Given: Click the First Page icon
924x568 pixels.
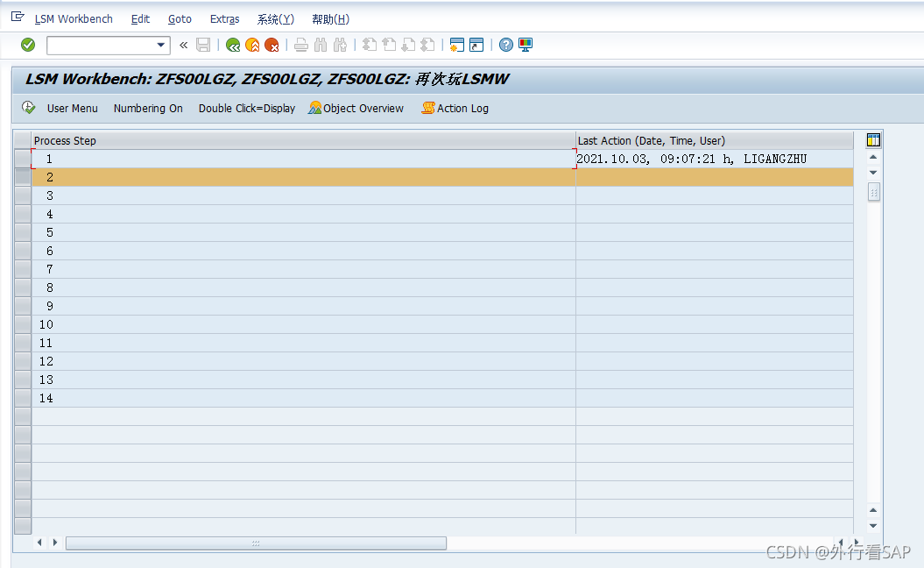Looking at the screenshot, I should (x=370, y=45).
